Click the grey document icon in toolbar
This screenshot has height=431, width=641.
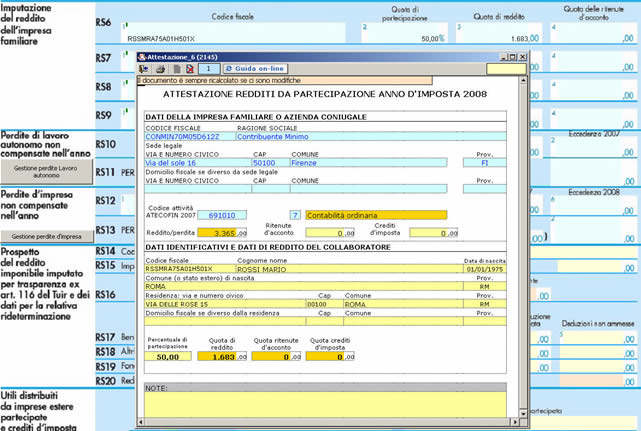click(175, 69)
